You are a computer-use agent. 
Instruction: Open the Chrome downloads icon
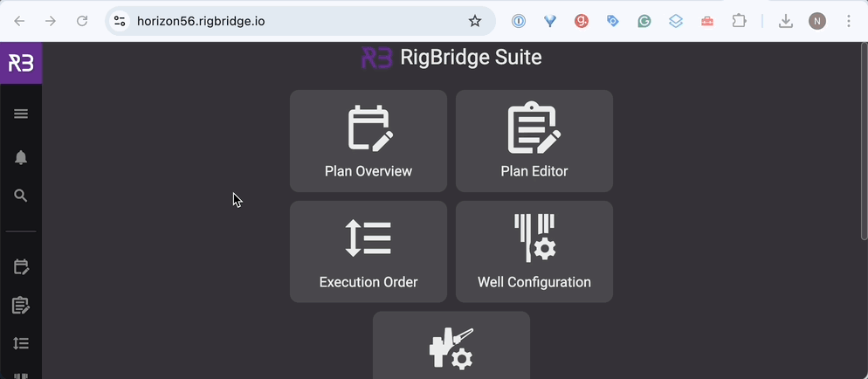click(786, 21)
